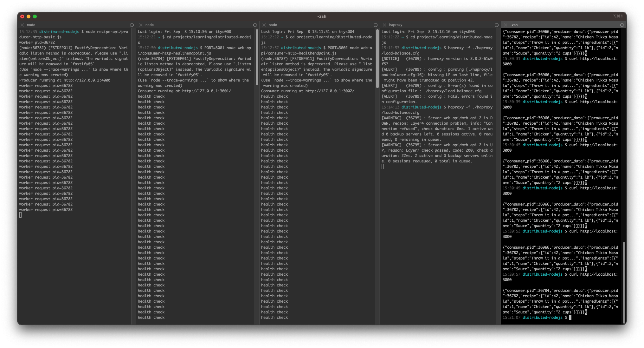Click scrollbar thumb in the -zsh pane
This screenshot has height=348, width=644.
(x=624, y=282)
